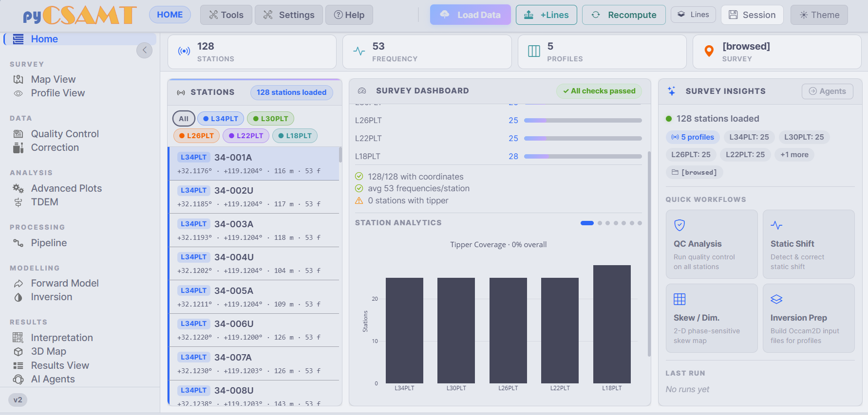
Task: Go to the HOME tab
Action: point(170,15)
